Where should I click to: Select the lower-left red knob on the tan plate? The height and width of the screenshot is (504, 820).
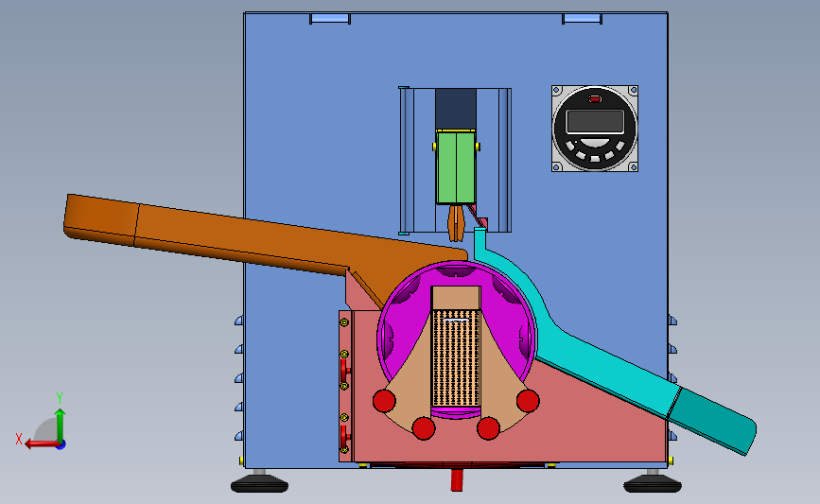point(424,428)
